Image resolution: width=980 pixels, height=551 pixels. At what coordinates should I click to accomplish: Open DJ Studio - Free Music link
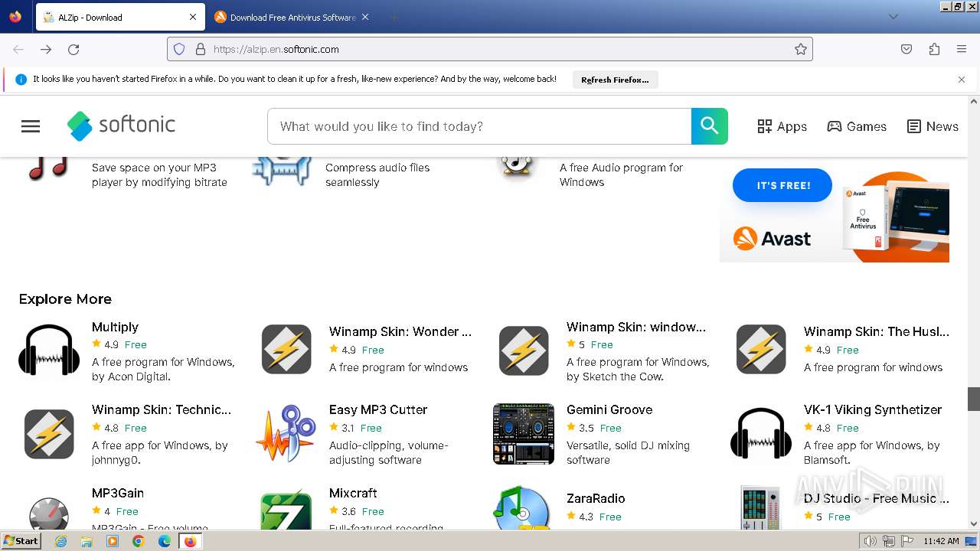tap(877, 498)
